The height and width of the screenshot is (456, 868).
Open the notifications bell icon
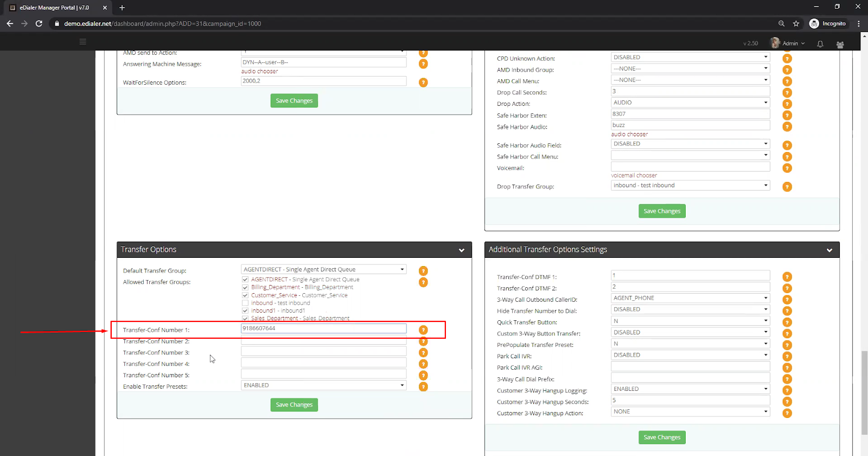[820, 44]
